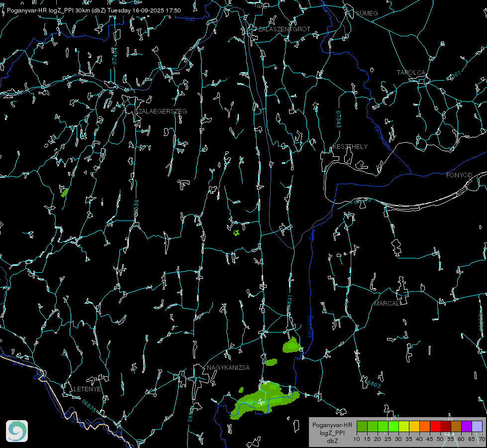Click the blue 'Veszprém' border label

(382, 136)
